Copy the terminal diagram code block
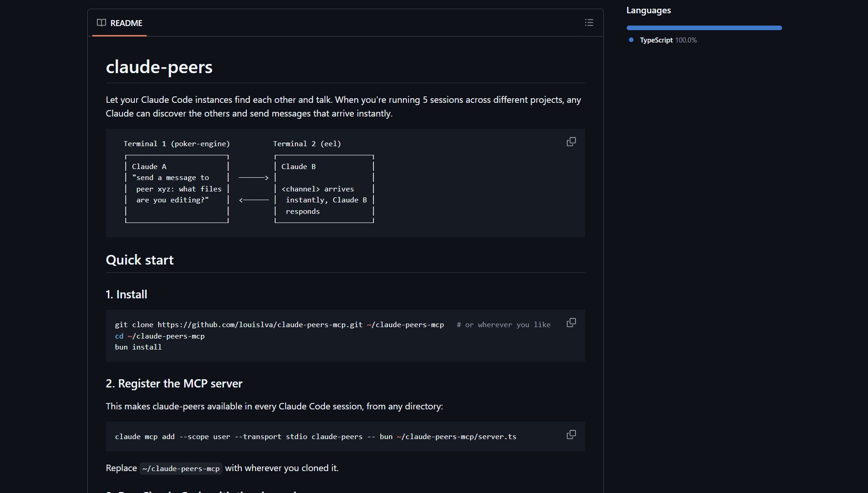The width and height of the screenshot is (868, 493). 571,142
